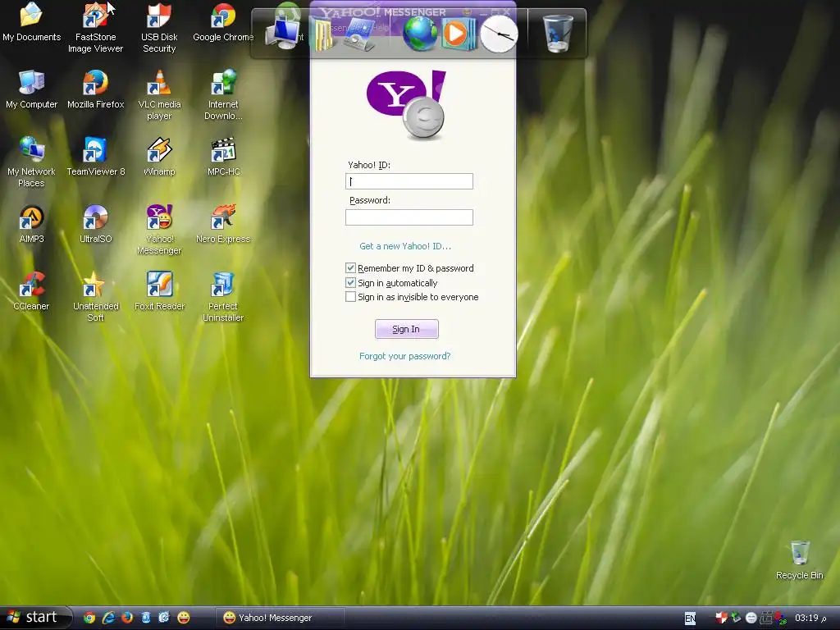Focus the Yahoo! ID input field

(409, 181)
